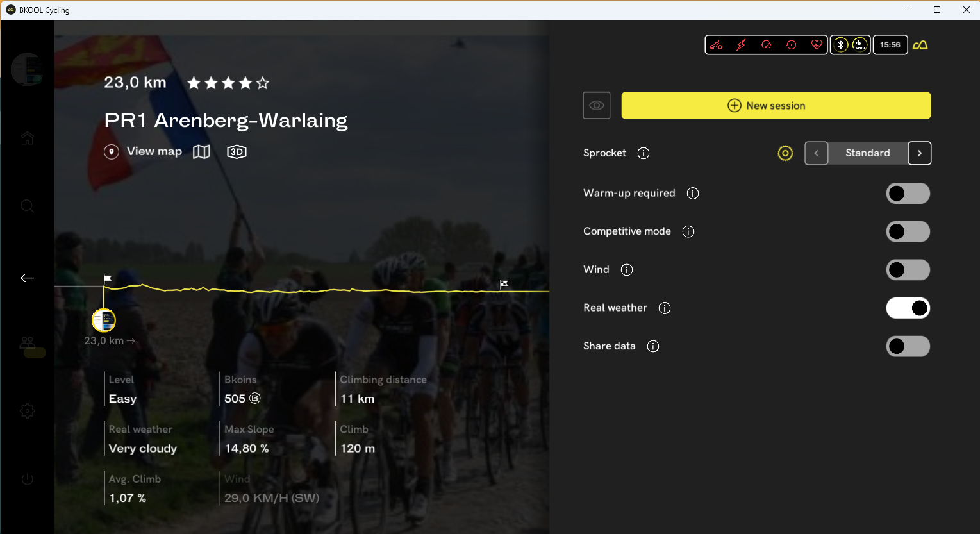The image size is (980, 534).
Task: Click the 23,0 km label under profile
Action: 110,341
